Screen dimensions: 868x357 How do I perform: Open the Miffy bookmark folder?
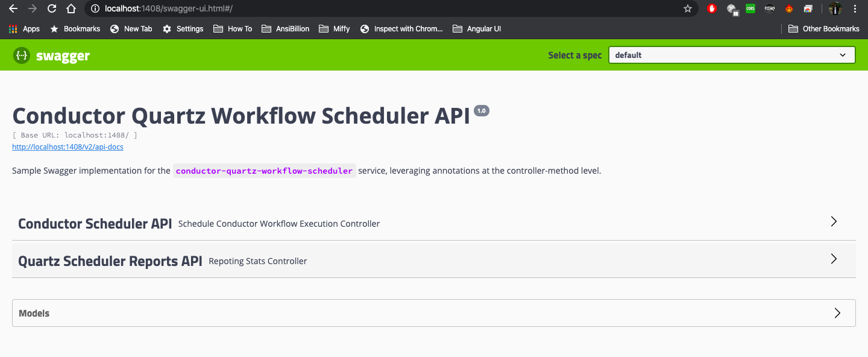[335, 28]
